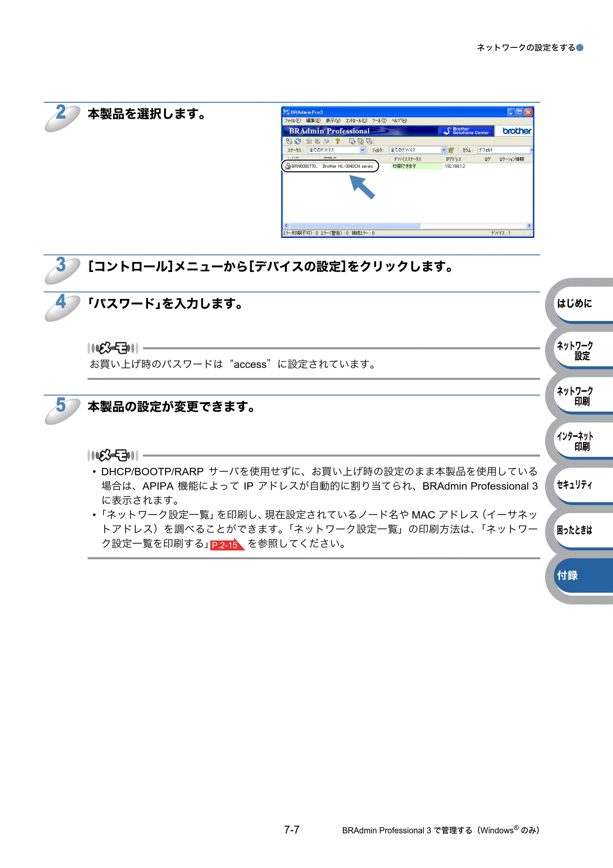Open the カラム dropdown showing デフォルト
This screenshot has height=868, width=613.
(x=506, y=150)
